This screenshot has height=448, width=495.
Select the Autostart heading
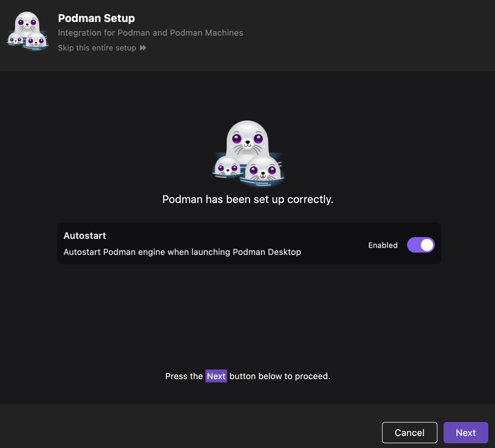(x=85, y=235)
